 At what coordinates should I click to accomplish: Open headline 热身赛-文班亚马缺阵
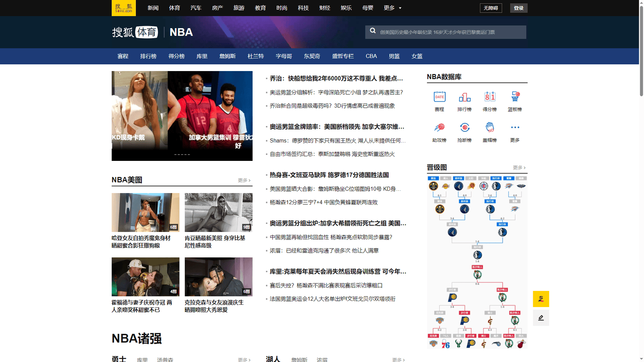[329, 175]
